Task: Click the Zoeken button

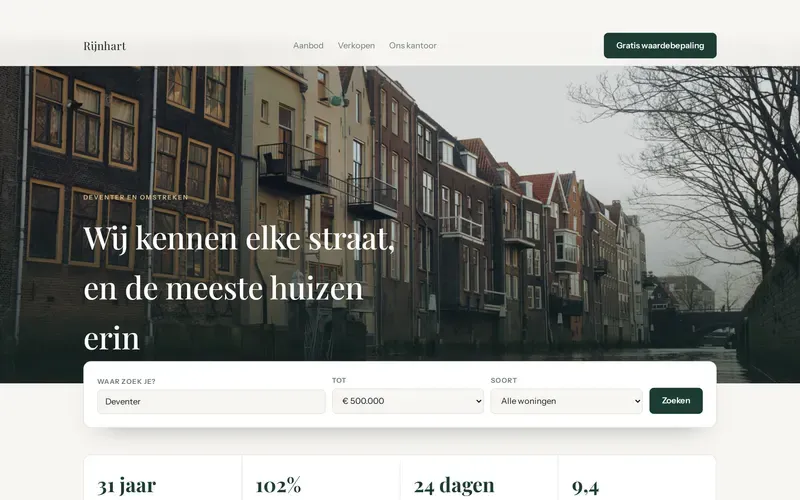Action: point(676,401)
